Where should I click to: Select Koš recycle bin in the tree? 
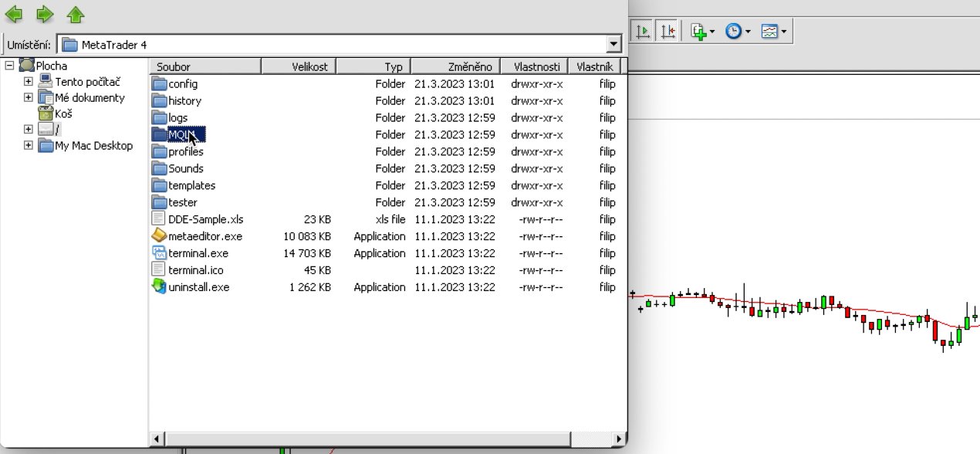coord(63,113)
